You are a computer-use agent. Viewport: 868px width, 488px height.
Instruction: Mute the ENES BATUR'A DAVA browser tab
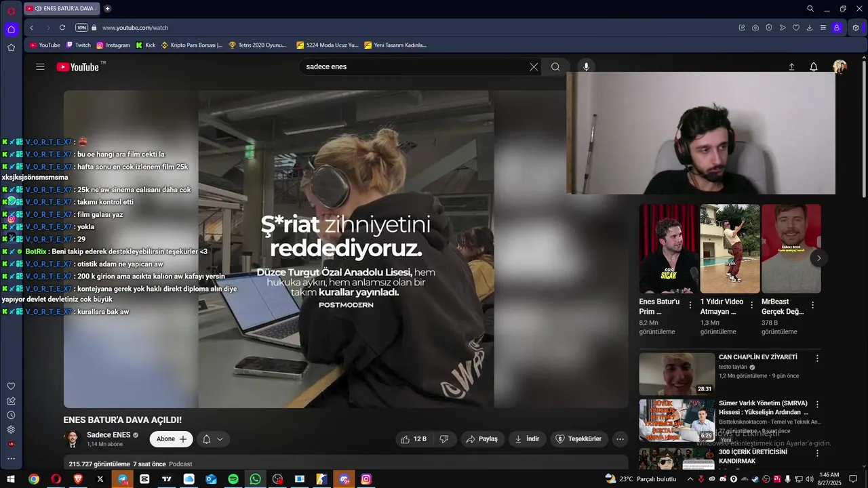click(x=38, y=8)
